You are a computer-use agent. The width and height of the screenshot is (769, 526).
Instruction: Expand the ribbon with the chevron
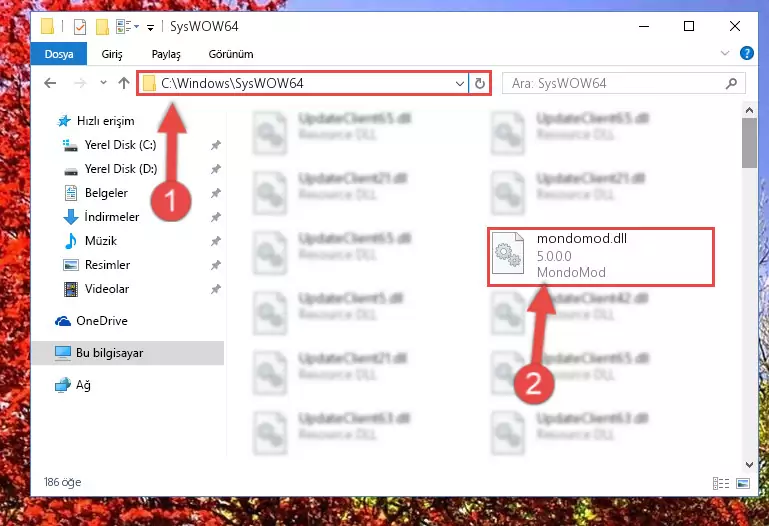[724, 53]
